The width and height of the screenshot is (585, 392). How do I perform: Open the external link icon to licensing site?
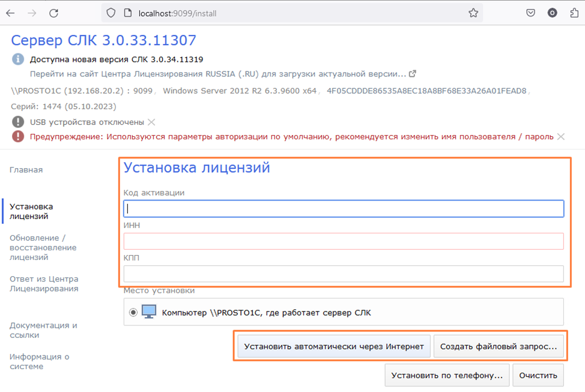(x=413, y=74)
